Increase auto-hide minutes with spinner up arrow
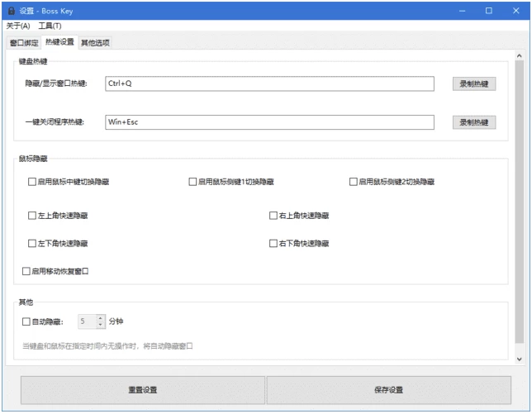 tap(101, 317)
